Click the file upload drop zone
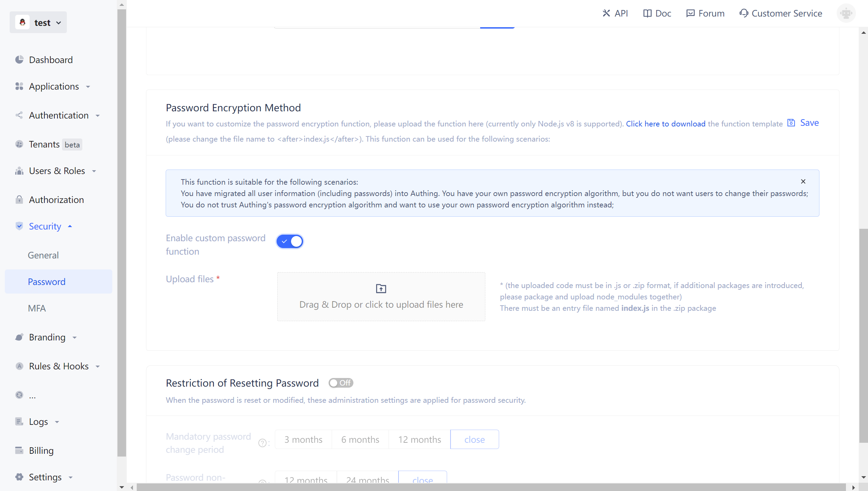The image size is (868, 491). [381, 297]
